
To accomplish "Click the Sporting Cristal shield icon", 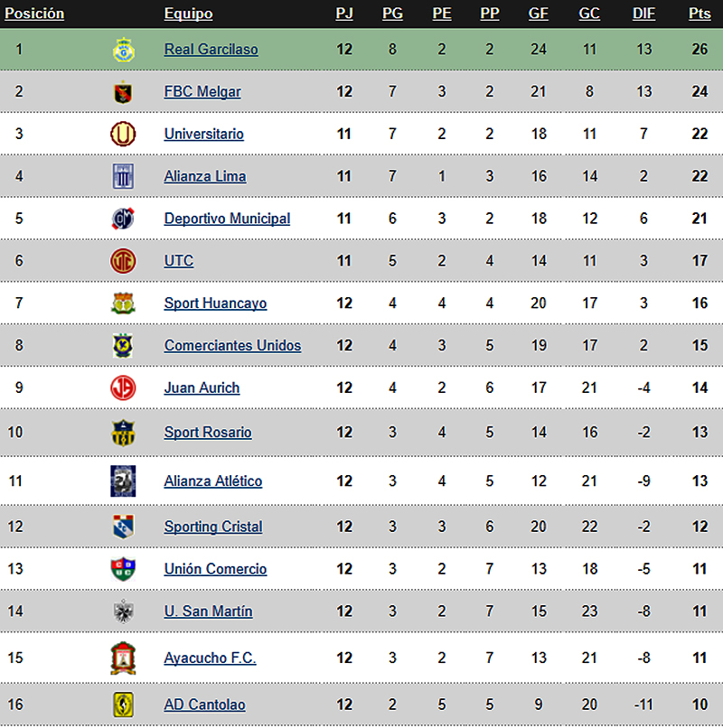I will tap(123, 527).
